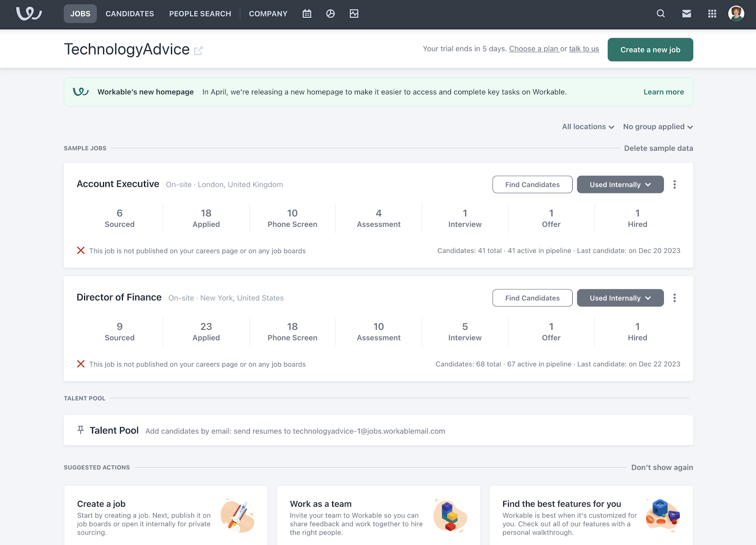The height and width of the screenshot is (545, 756).
Task: Open the Create a job suggested action heading
Action: pos(101,504)
